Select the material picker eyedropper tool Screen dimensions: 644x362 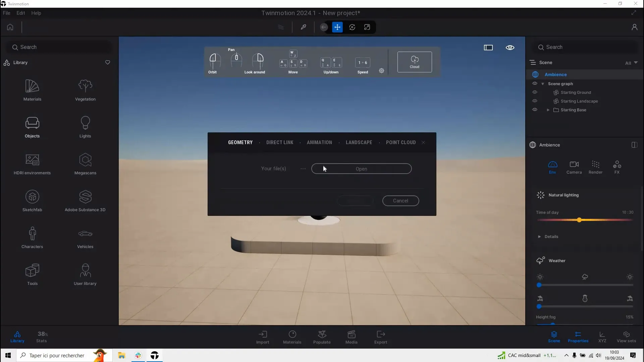303,27
